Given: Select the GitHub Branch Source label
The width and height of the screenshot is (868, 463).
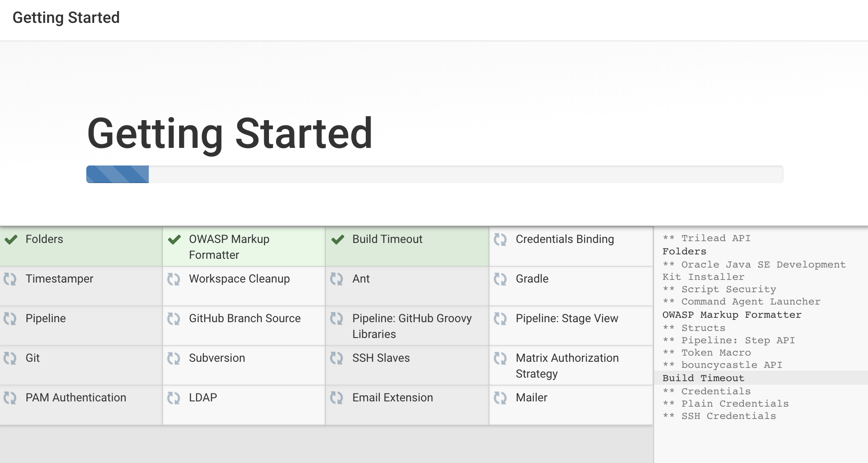Looking at the screenshot, I should tap(245, 318).
